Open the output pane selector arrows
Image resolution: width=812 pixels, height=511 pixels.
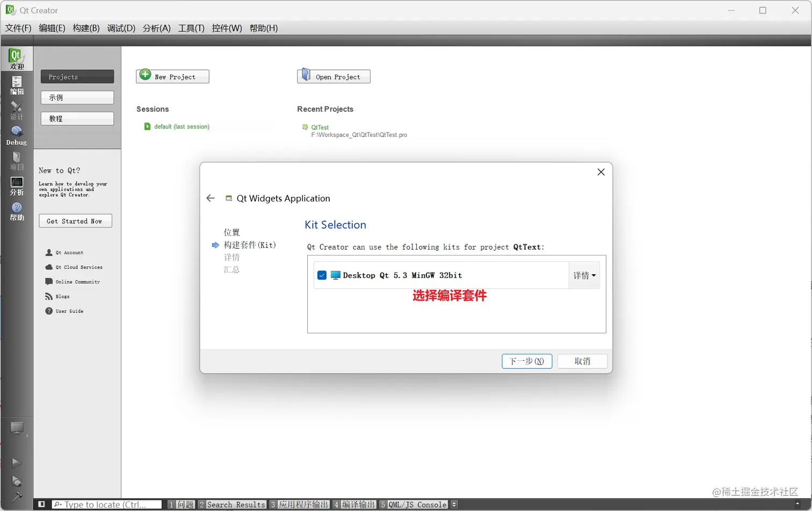pyautogui.click(x=454, y=505)
